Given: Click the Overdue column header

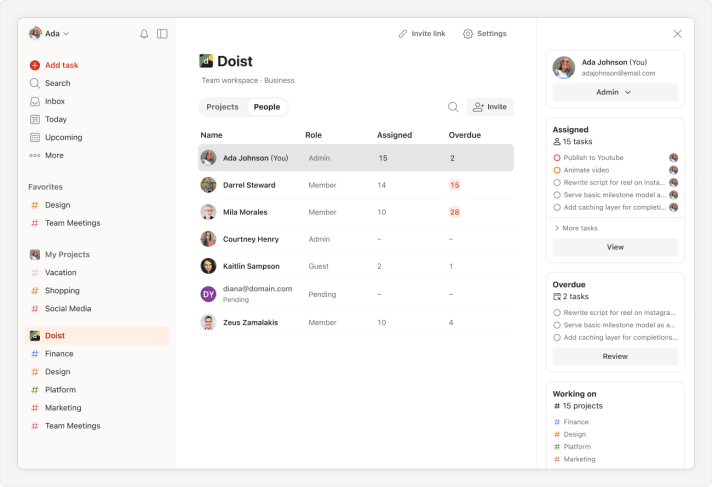Looking at the screenshot, I should point(465,135).
